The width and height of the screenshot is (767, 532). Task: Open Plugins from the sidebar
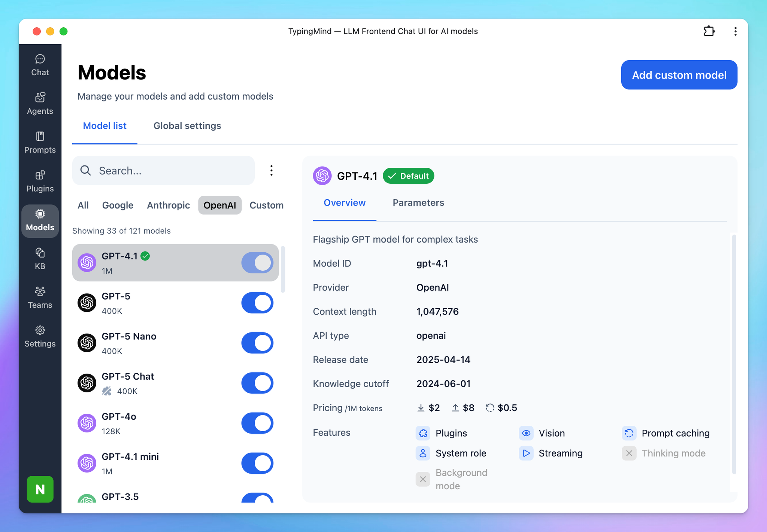(40, 182)
